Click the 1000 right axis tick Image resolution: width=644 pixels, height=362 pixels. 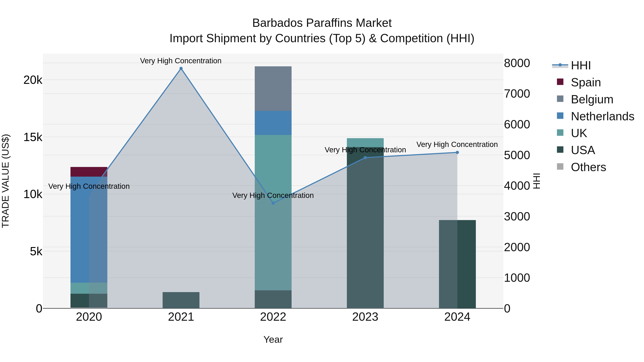(x=517, y=278)
